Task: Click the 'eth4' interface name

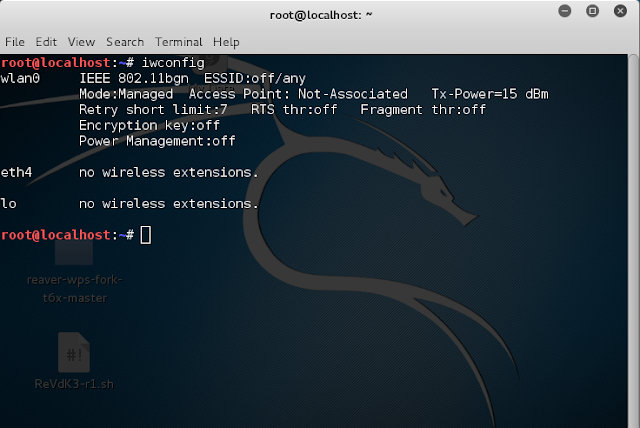Action: click(16, 172)
